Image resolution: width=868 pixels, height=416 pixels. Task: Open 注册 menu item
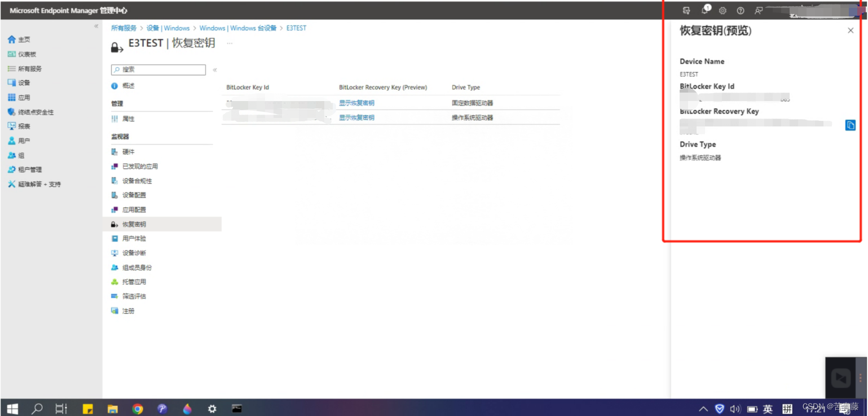point(123,311)
